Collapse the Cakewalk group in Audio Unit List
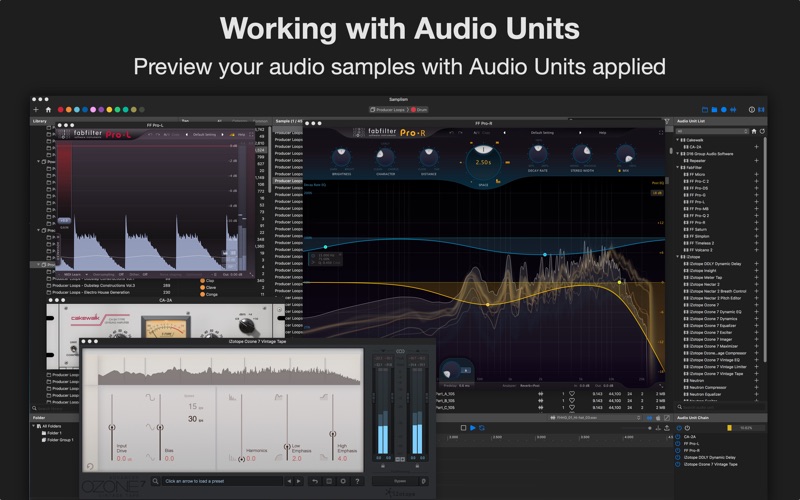The width and height of the screenshot is (800, 500). pos(678,140)
